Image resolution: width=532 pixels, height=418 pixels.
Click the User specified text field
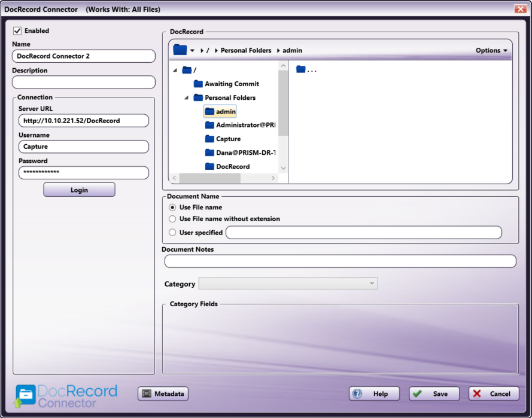364,232
